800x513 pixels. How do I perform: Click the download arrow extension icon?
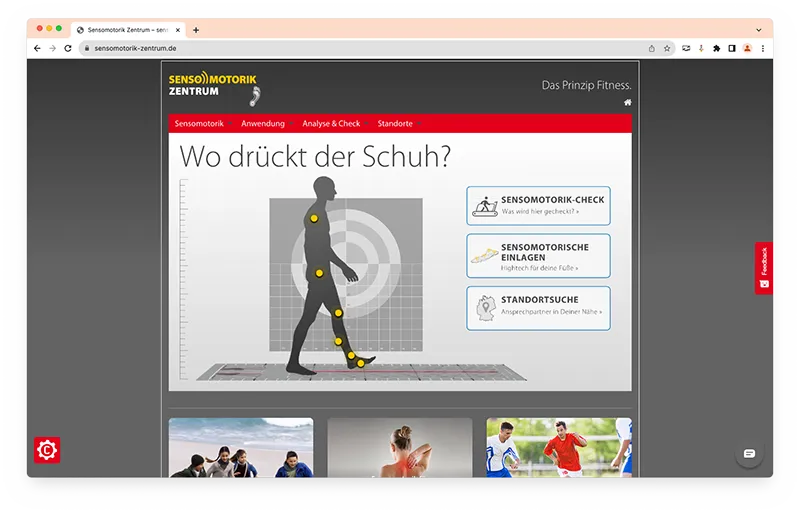[x=701, y=48]
